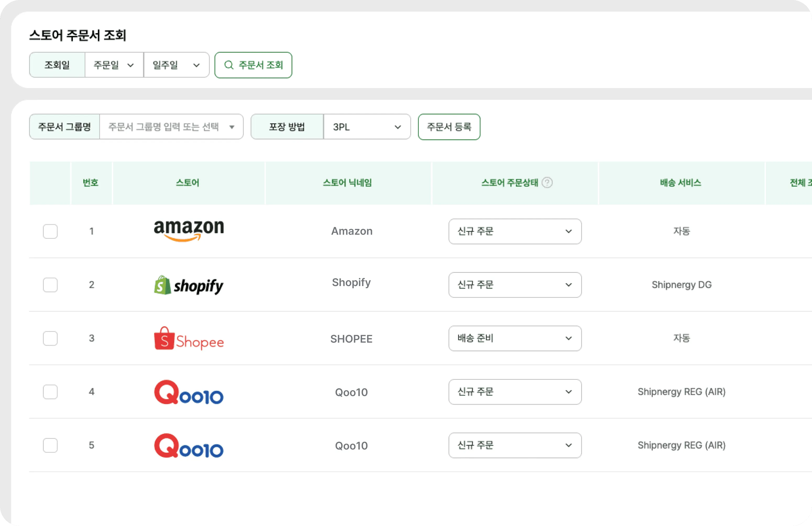Open row 5 Qoo10 order status dropdown
This screenshot has width=812, height=526.
pos(515,446)
